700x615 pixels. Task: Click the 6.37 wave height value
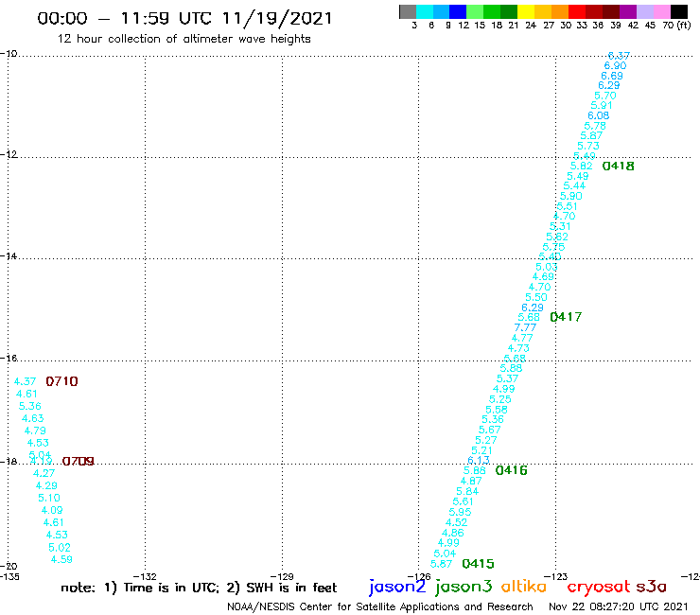(619, 56)
